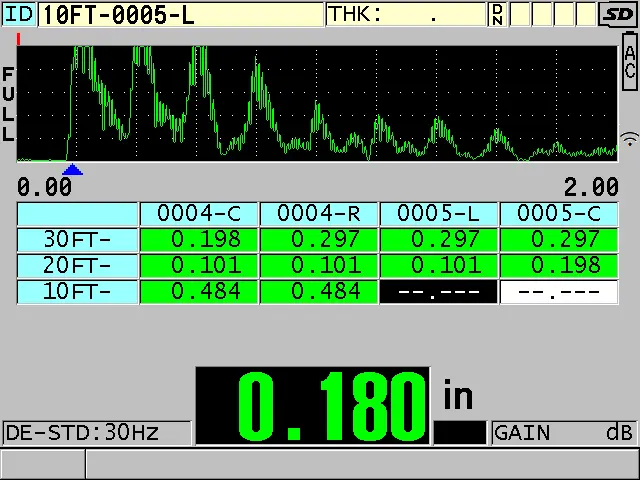Image resolution: width=640 pixels, height=480 pixels.
Task: Select highlighted empty cell 10FT- 0005-L
Action: (x=439, y=292)
